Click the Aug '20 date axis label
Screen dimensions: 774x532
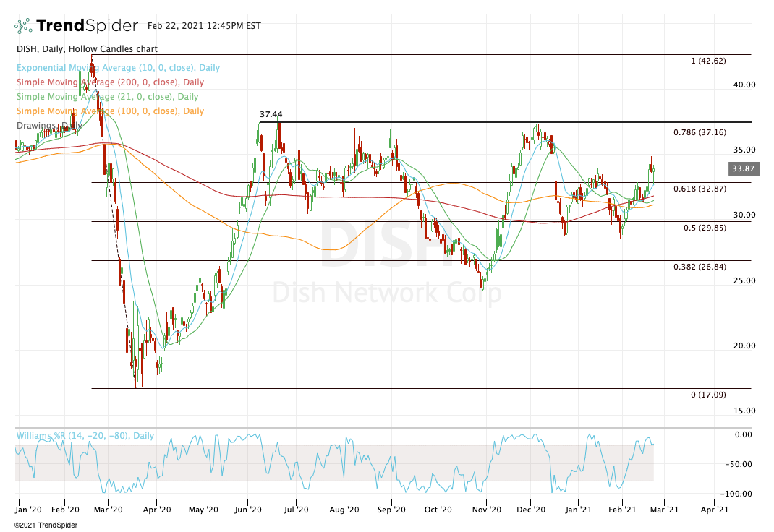pos(344,510)
